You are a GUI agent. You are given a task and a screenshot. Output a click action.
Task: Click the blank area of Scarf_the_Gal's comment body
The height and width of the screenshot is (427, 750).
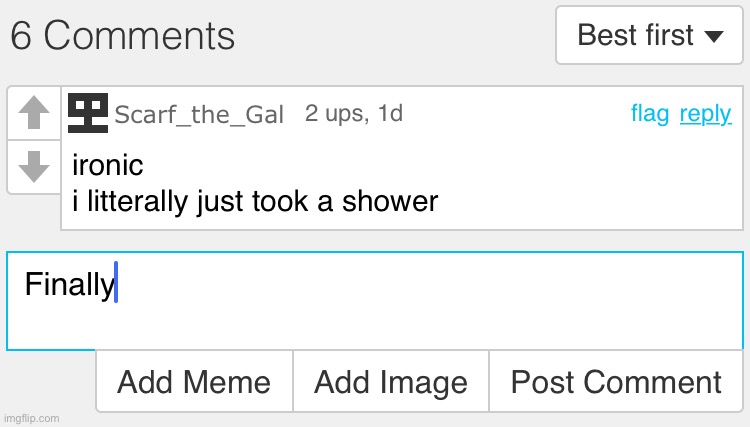[x=590, y=185]
